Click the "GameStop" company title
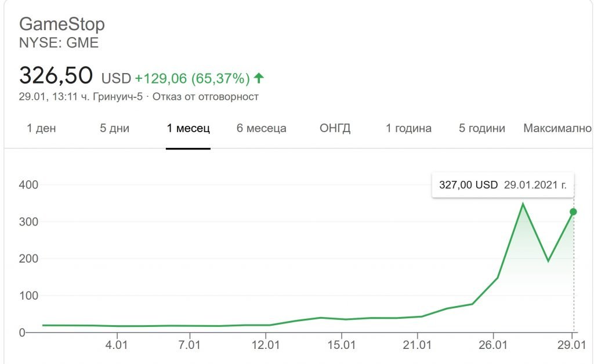Screen dimensions: 594x364 61,24
